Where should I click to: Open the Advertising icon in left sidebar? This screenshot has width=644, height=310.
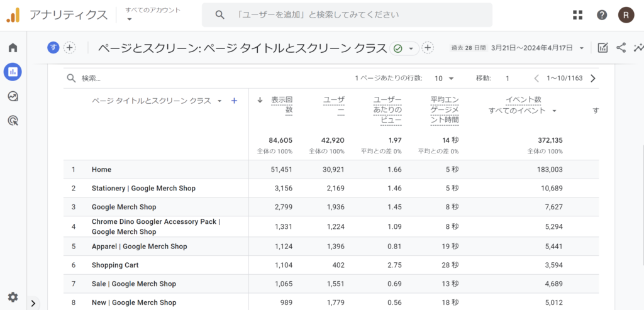[x=13, y=120]
